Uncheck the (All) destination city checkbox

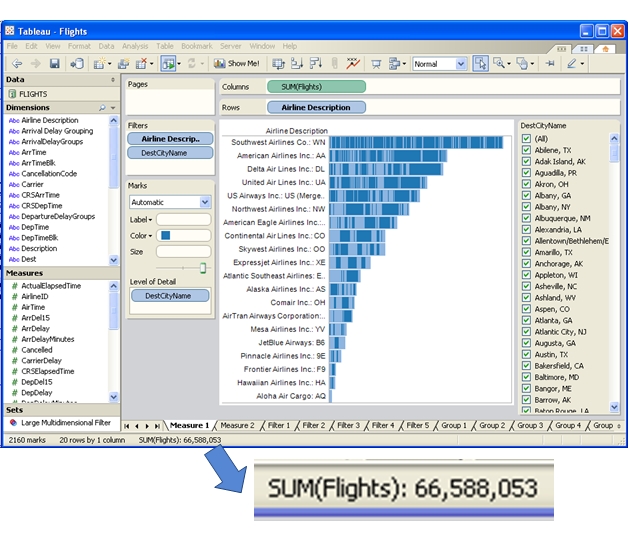pos(526,139)
